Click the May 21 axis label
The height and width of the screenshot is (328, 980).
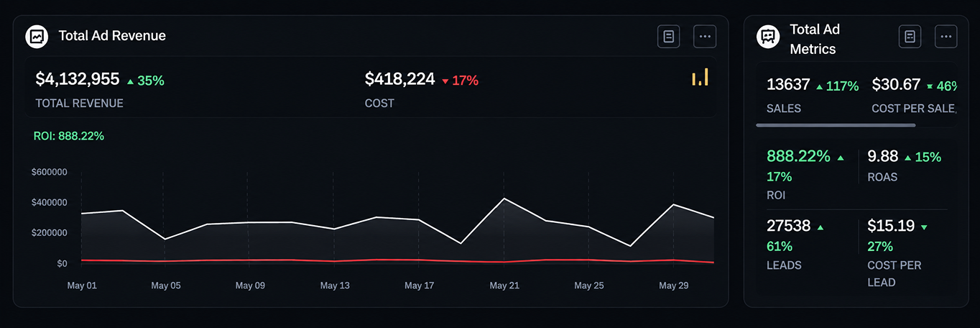[504, 286]
